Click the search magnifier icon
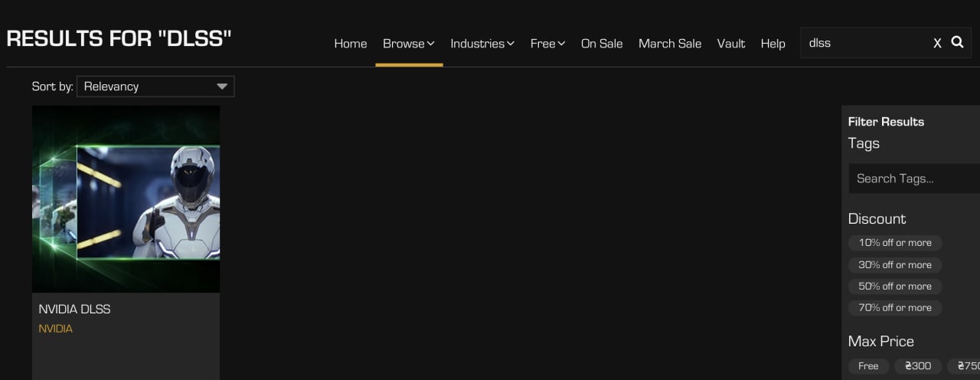The image size is (980, 380). tap(957, 42)
